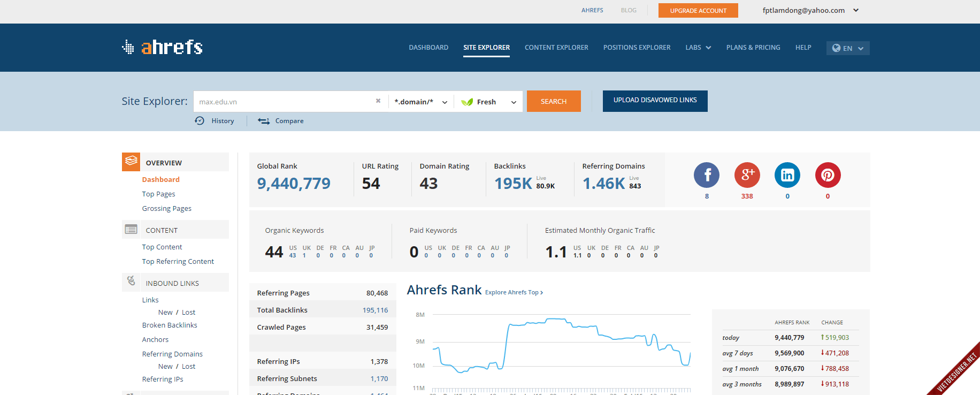Open the Blog link

pyautogui.click(x=629, y=10)
